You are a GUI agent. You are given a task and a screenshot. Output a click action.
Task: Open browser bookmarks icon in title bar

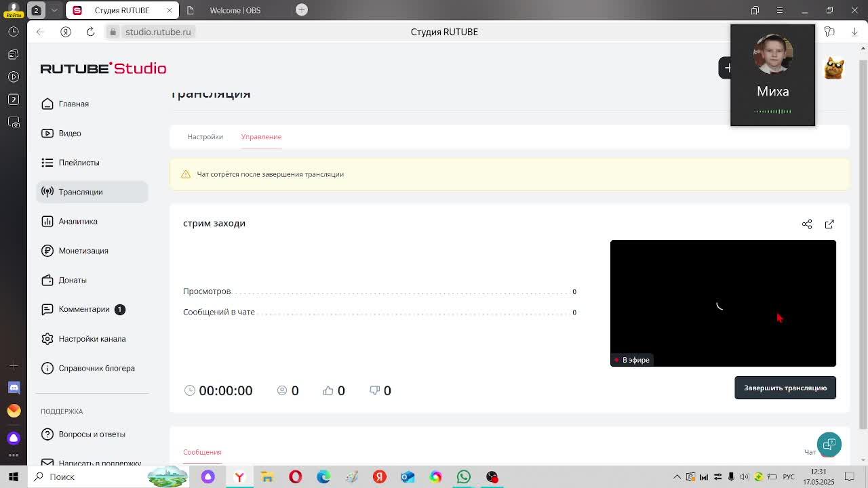[x=755, y=10]
